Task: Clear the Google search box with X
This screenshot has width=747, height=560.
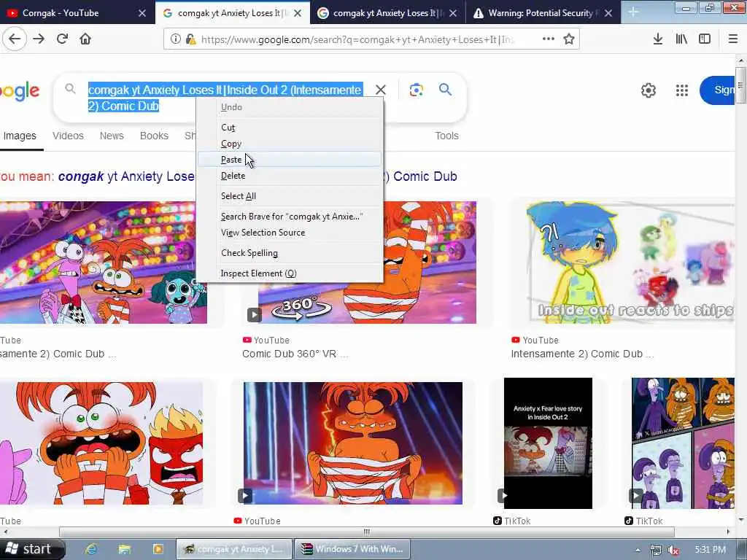Action: tap(381, 90)
